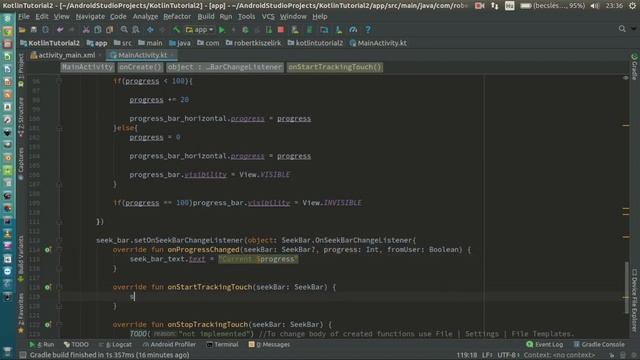Click the tool windows toggle icon in status bar
The image size is (640, 360).
point(23,355)
